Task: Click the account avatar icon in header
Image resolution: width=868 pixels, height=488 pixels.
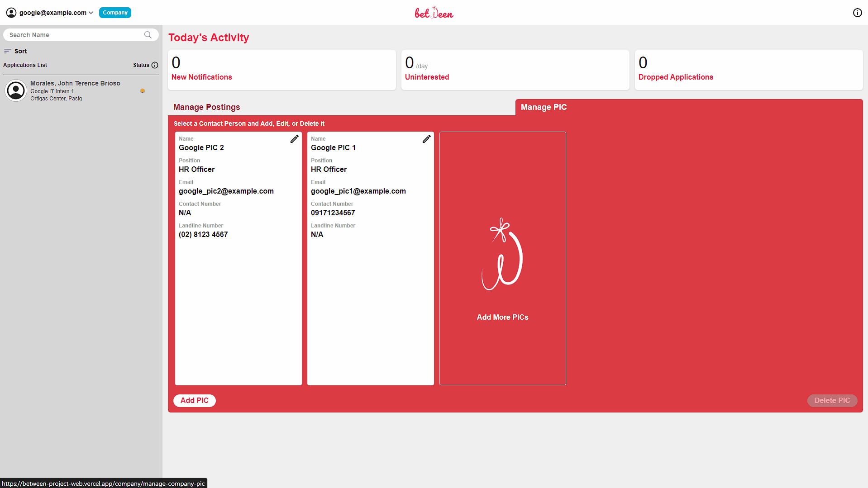Action: (x=11, y=13)
